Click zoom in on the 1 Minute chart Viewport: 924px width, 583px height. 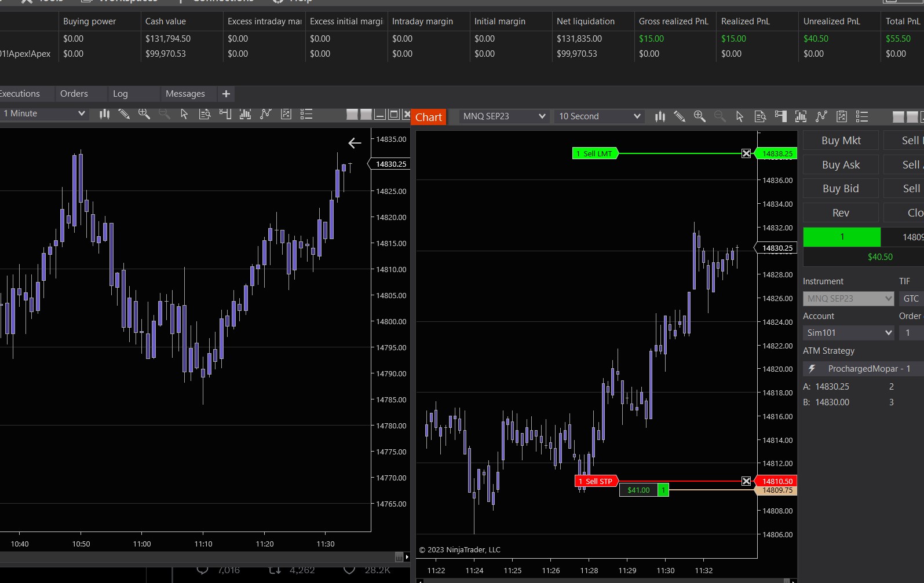[144, 114]
